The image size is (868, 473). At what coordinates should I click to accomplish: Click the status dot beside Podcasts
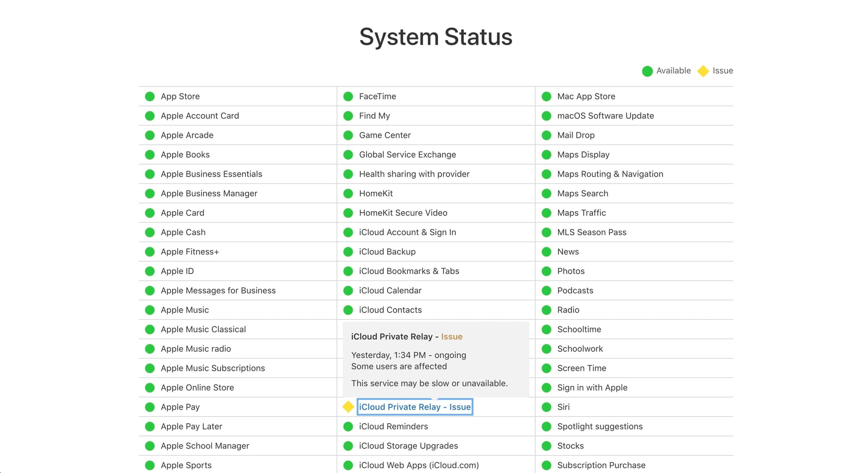click(547, 291)
